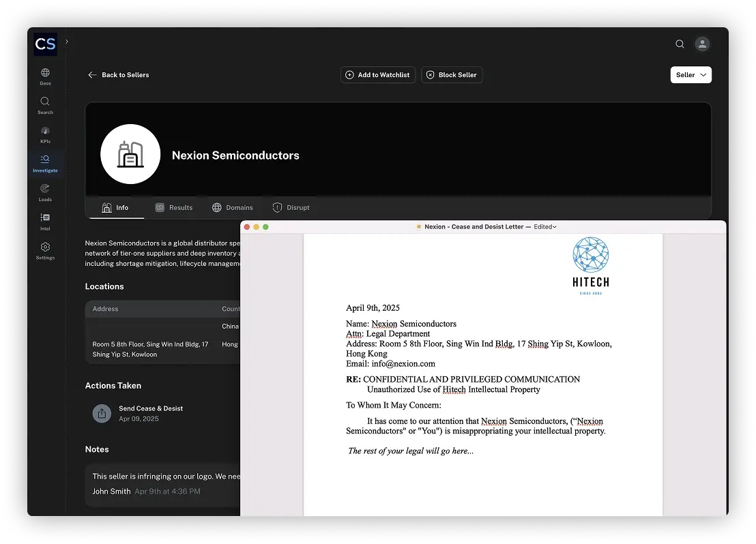This screenshot has width=756, height=544.
Task: Open the Search sidebar section
Action: (45, 106)
